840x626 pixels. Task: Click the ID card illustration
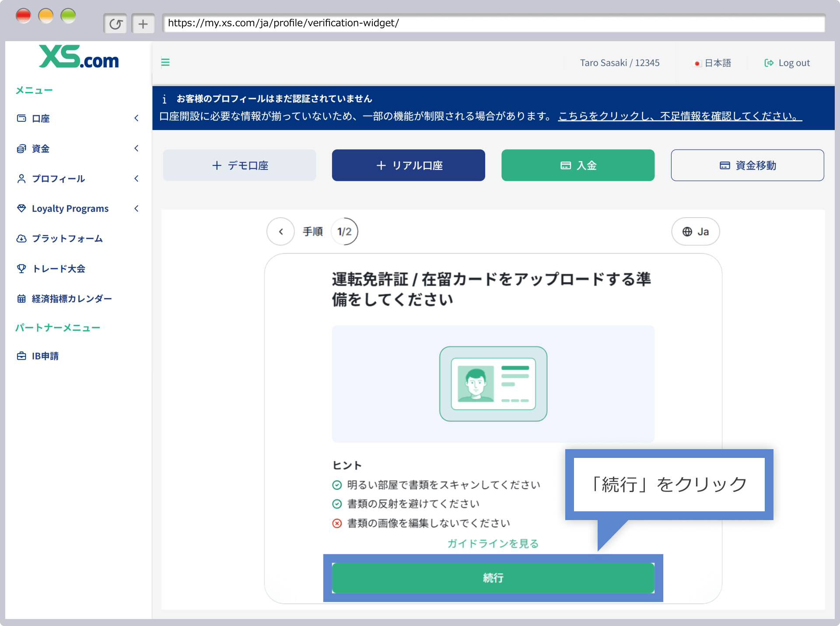493,384
